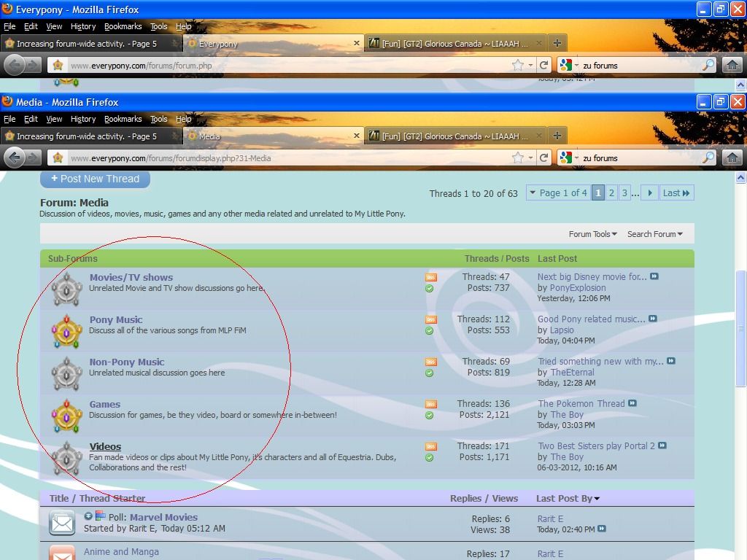Click the home icon in the Everypony window
The height and width of the screenshot is (560, 747).
click(x=732, y=65)
